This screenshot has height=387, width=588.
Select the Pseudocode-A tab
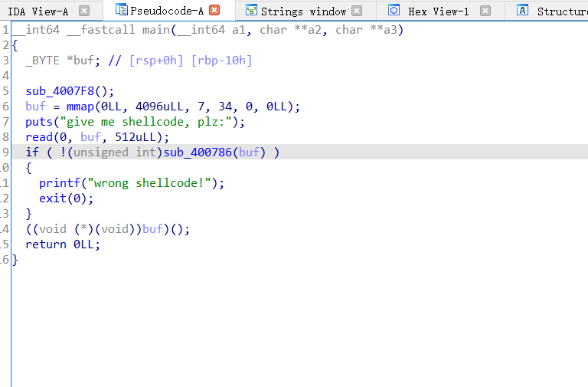point(167,11)
